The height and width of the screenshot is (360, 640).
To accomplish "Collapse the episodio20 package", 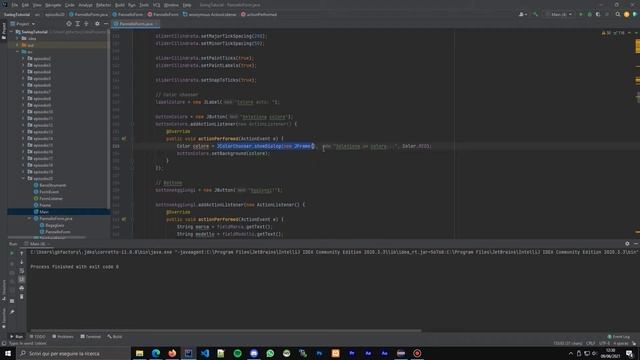I will (23, 178).
